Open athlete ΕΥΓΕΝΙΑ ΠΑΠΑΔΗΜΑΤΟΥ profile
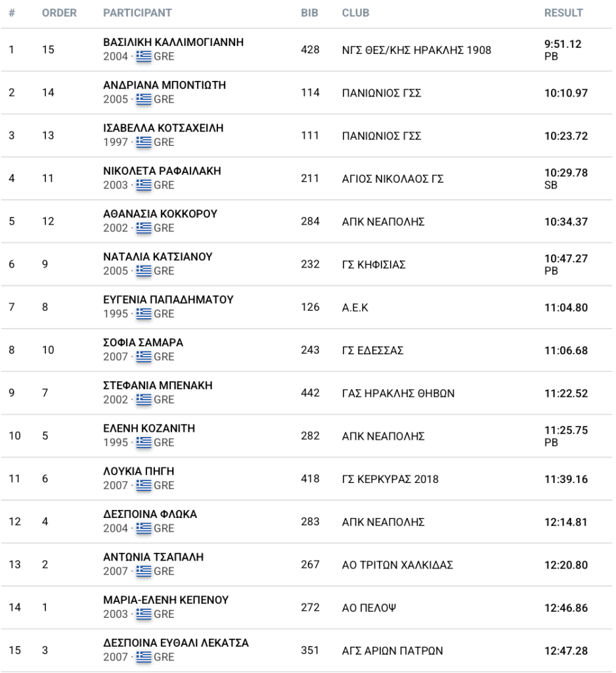This screenshot has width=616, height=673. coord(168,300)
